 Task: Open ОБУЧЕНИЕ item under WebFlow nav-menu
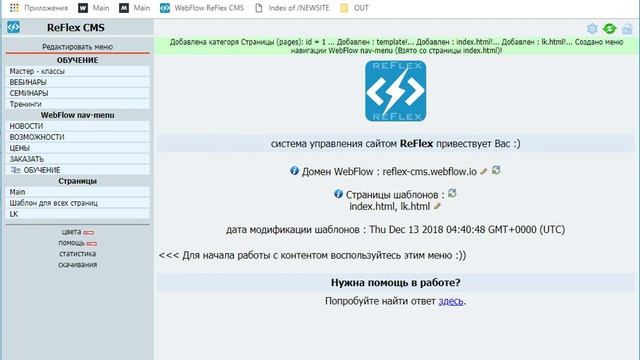click(78, 170)
